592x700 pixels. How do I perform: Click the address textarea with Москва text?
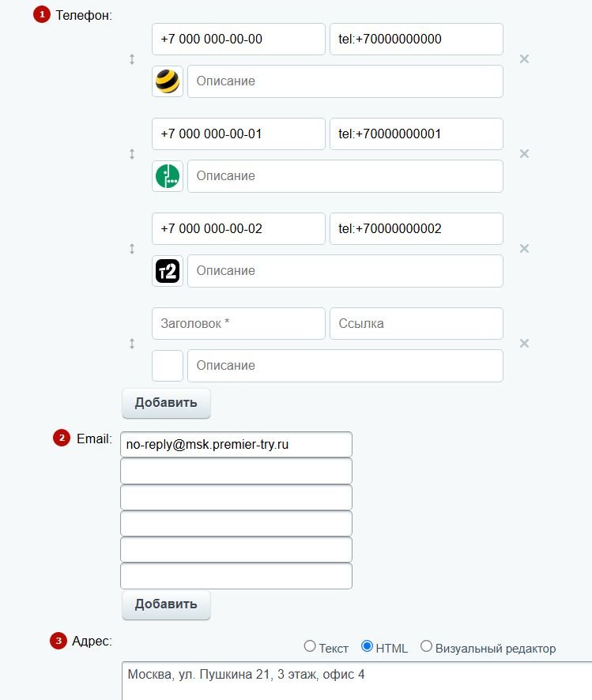pos(356,681)
